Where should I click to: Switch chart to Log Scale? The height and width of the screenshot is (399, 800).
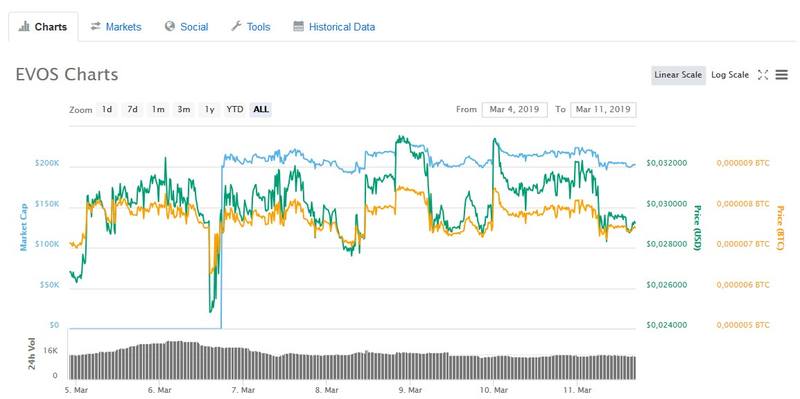(x=730, y=75)
